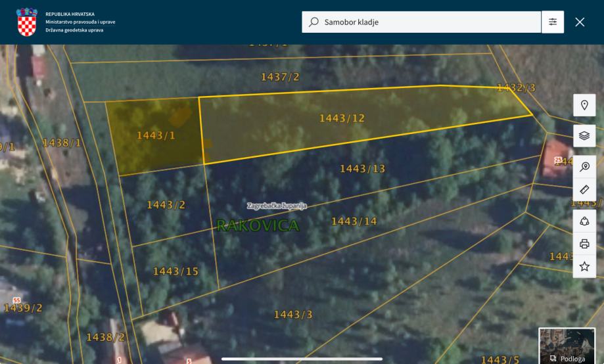
Task: Select parcel 1443/3 on the map
Action: tap(293, 315)
